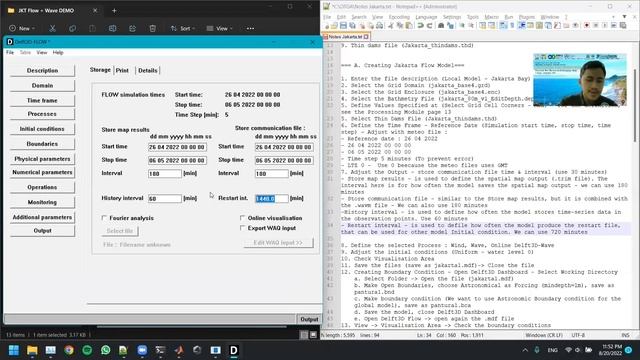Enable the Fourier analysis checkbox
The width and height of the screenshot is (640, 360).
pos(104,218)
